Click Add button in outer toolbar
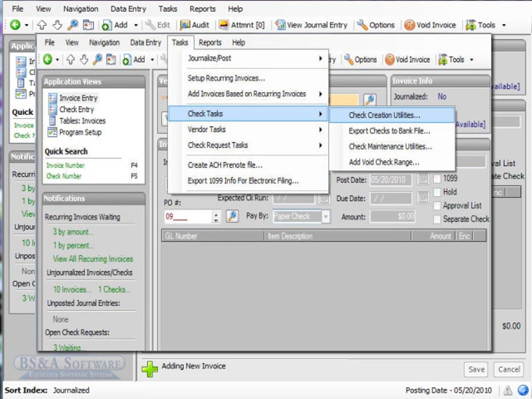 pyautogui.click(x=115, y=25)
